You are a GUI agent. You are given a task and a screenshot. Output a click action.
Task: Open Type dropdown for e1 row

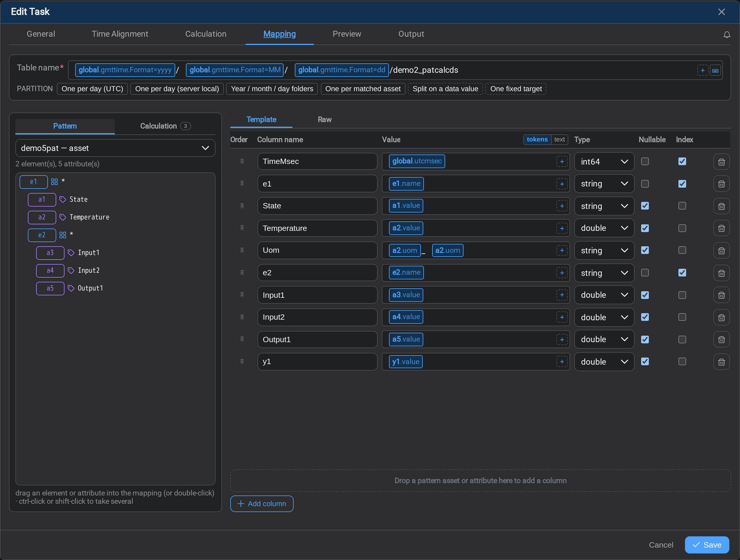pyautogui.click(x=604, y=184)
